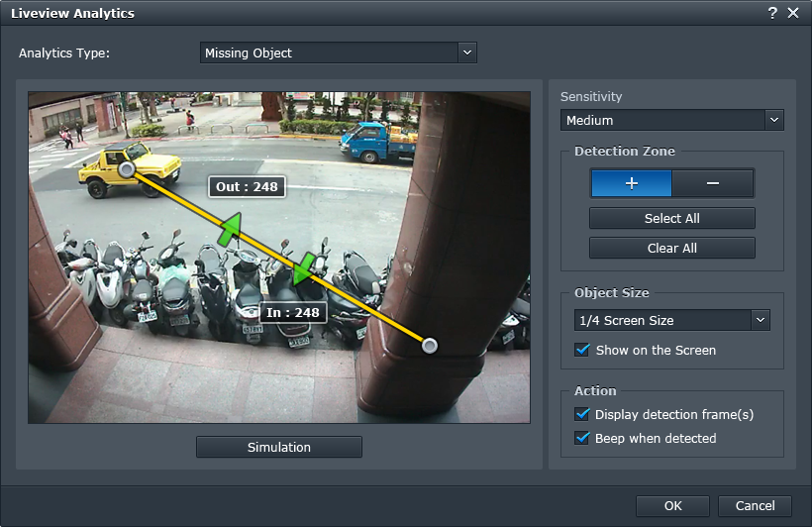The width and height of the screenshot is (812, 527).
Task: Select the add detection zone plus button
Action: [631, 183]
